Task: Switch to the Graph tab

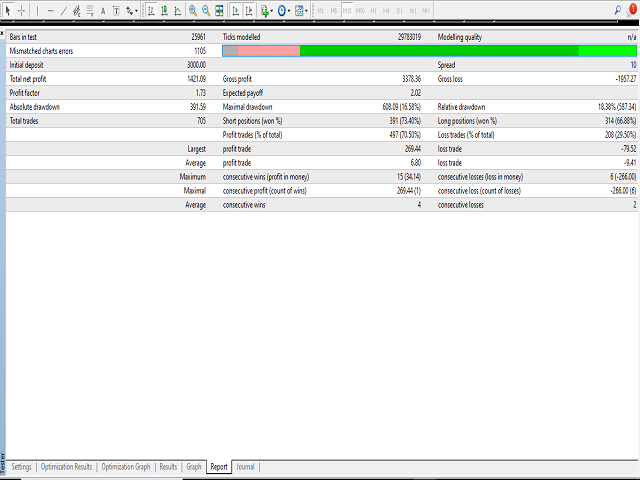Action: coord(194,466)
